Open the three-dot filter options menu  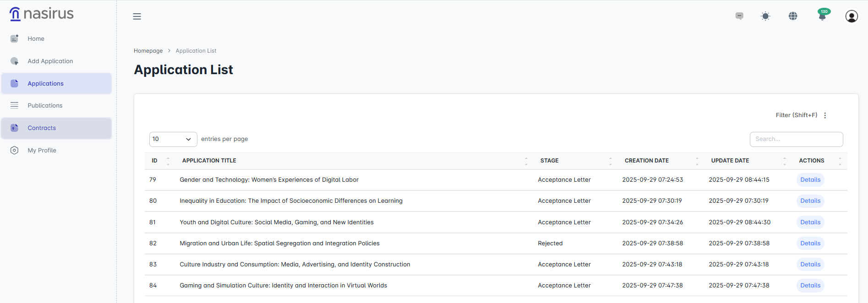pos(825,115)
